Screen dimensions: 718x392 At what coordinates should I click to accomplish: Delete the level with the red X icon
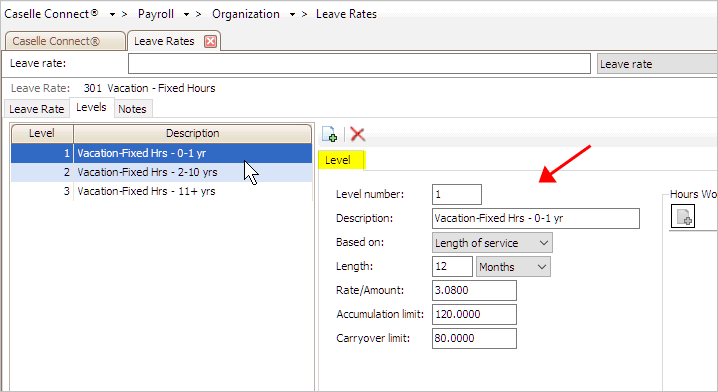(x=357, y=134)
